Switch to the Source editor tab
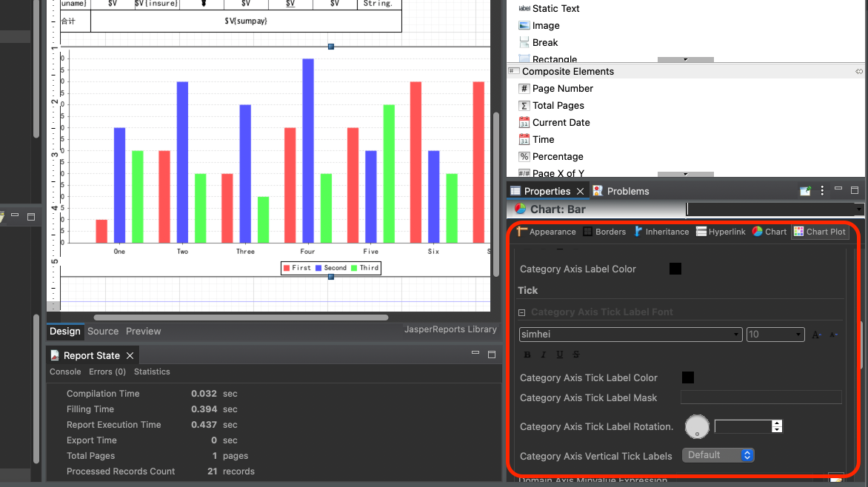The height and width of the screenshot is (487, 868). point(103,332)
